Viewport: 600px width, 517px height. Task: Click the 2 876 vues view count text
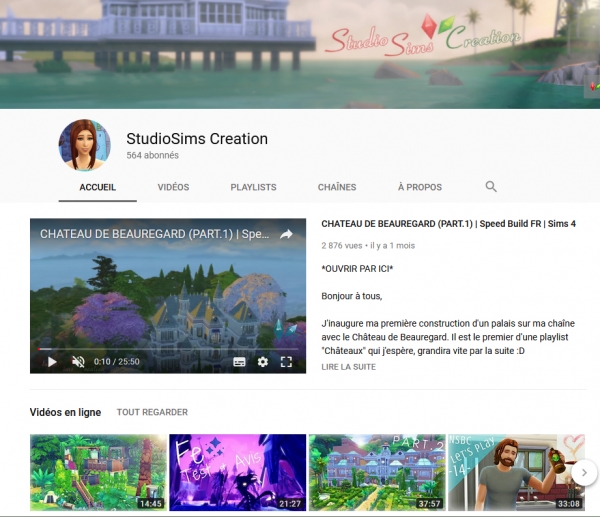(342, 246)
